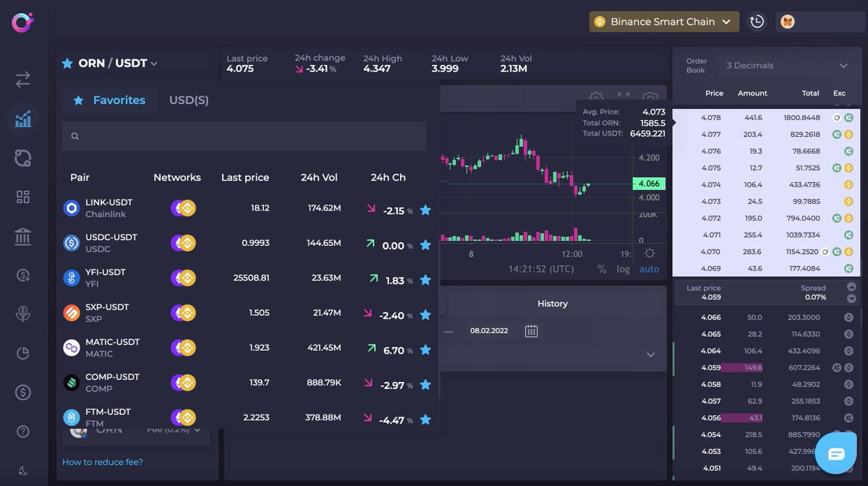Toggle auto scale on chart

[650, 269]
